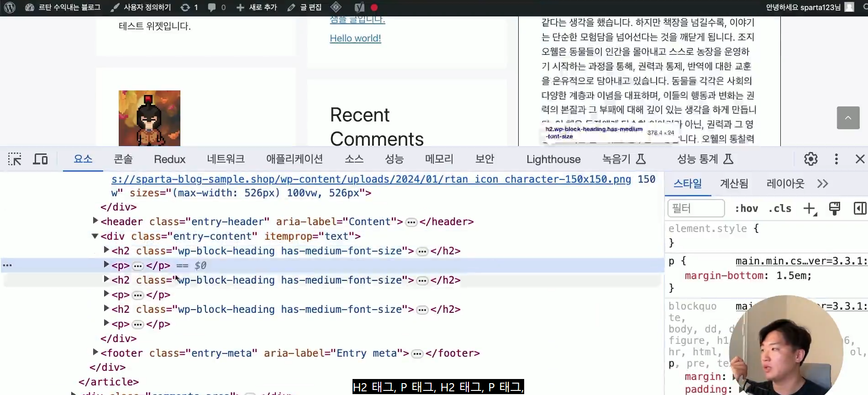Image resolution: width=868 pixels, height=395 pixels.
Task: Show more style pane tabs chevron
Action: 823,184
